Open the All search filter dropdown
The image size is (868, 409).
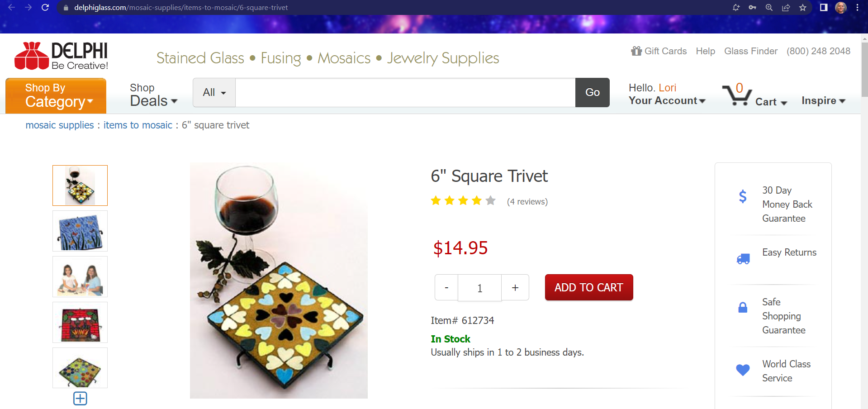pyautogui.click(x=214, y=93)
